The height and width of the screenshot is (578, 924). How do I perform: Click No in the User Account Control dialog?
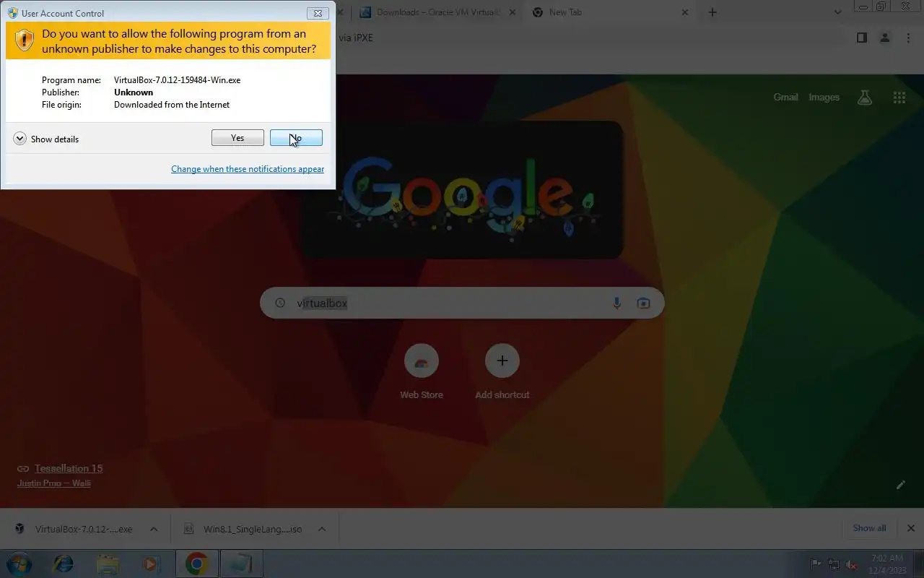point(296,138)
